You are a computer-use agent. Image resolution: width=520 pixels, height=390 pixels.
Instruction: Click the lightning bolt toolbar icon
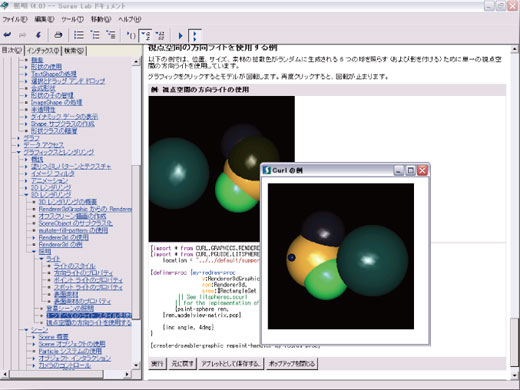coord(38,35)
